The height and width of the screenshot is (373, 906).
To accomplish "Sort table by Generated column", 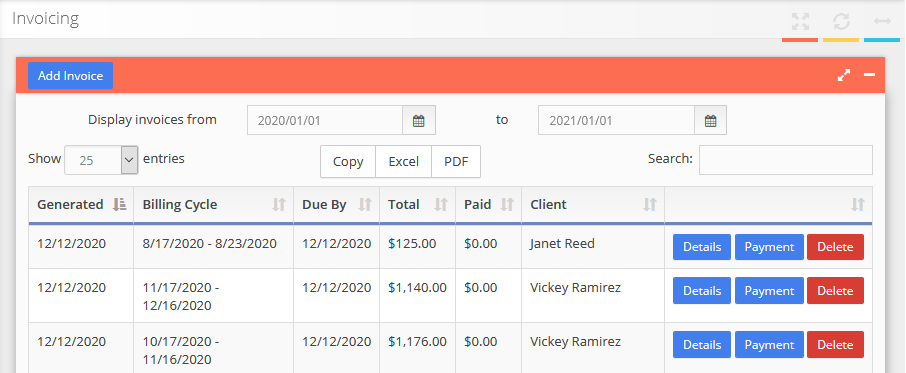I will (81, 204).
